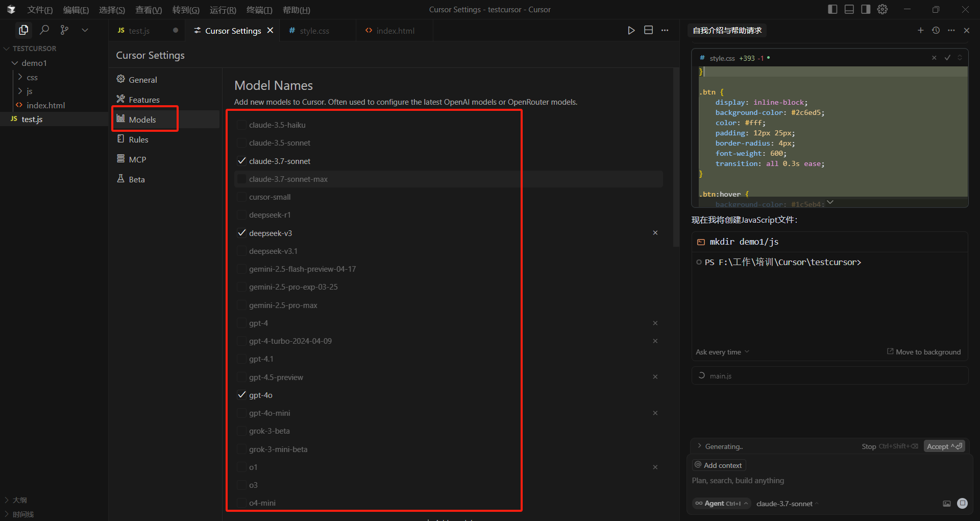Accept the pending changes button
The image size is (980, 521).
pyautogui.click(x=944, y=446)
